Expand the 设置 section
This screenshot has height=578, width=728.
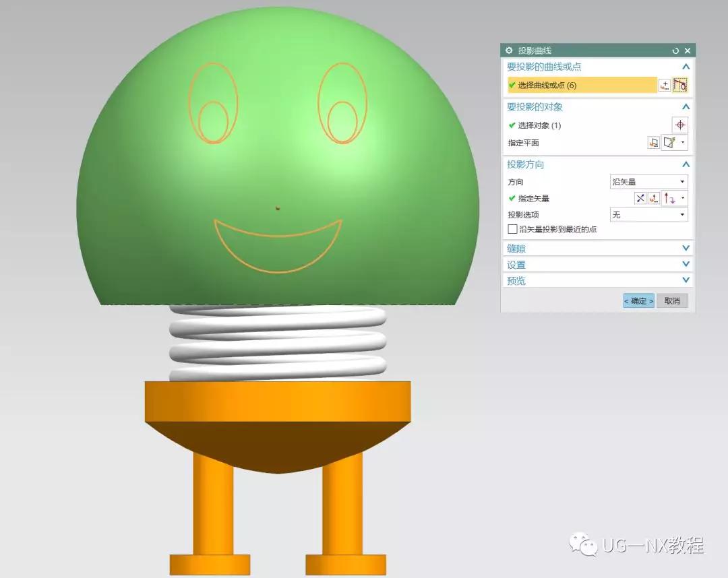686,264
